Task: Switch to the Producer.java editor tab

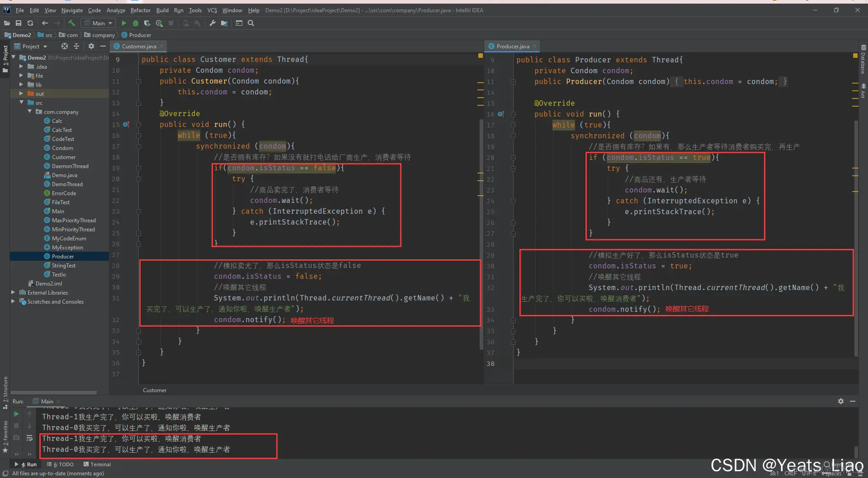Action: (513, 46)
